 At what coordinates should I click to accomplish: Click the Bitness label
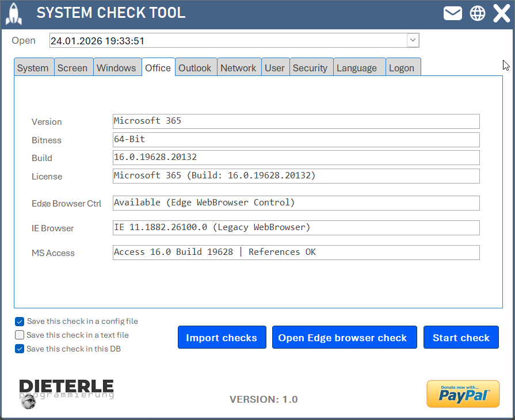pyautogui.click(x=46, y=140)
